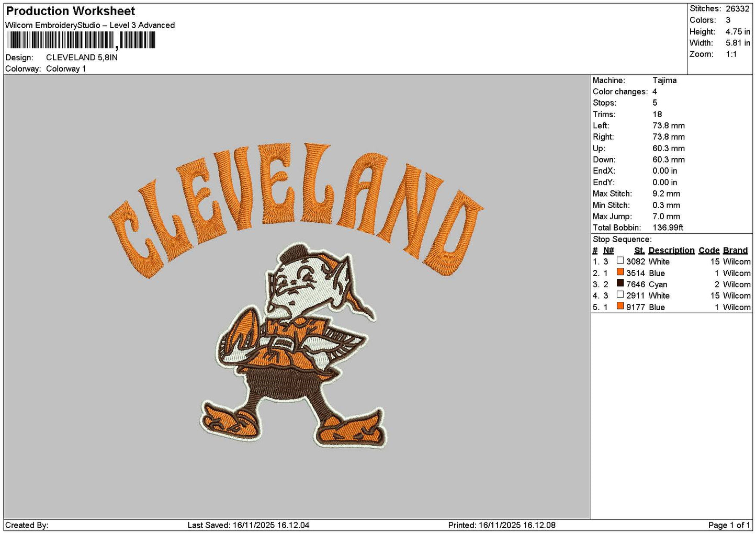Click the Right extent value 73.8 mm

pos(669,137)
